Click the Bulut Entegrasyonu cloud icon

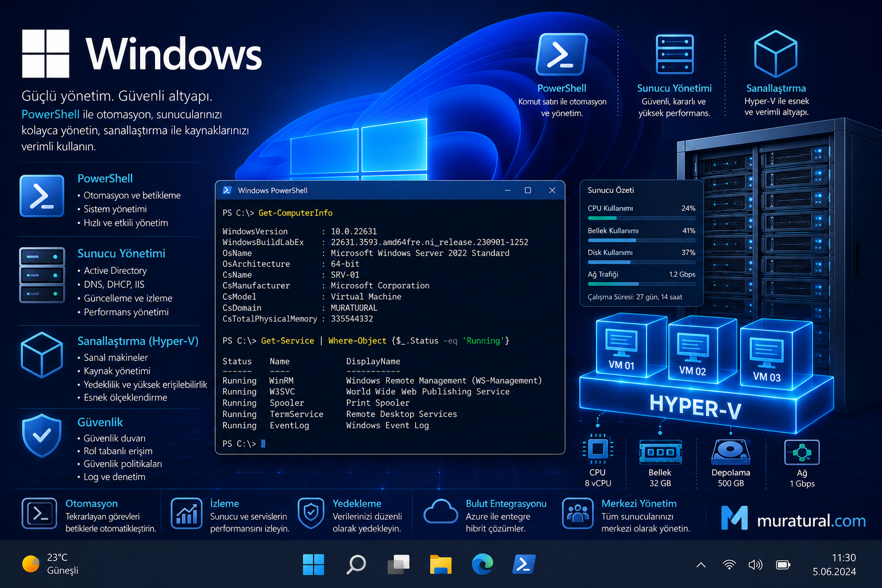(x=440, y=511)
